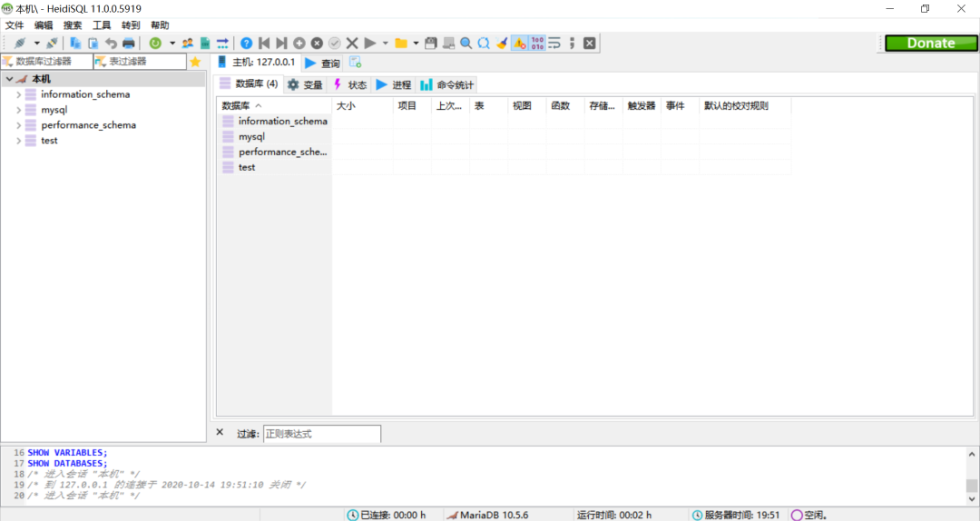980x521 pixels.
Task: Expand performance_schema in the tree
Action: 19,125
